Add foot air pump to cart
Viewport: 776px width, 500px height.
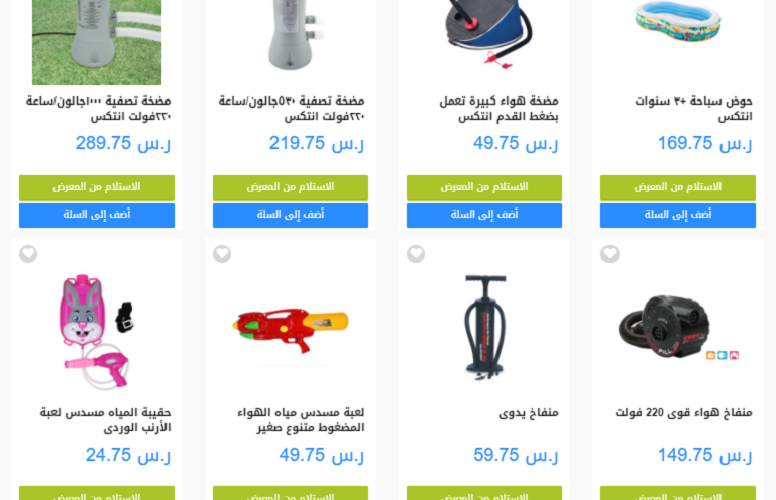click(484, 215)
